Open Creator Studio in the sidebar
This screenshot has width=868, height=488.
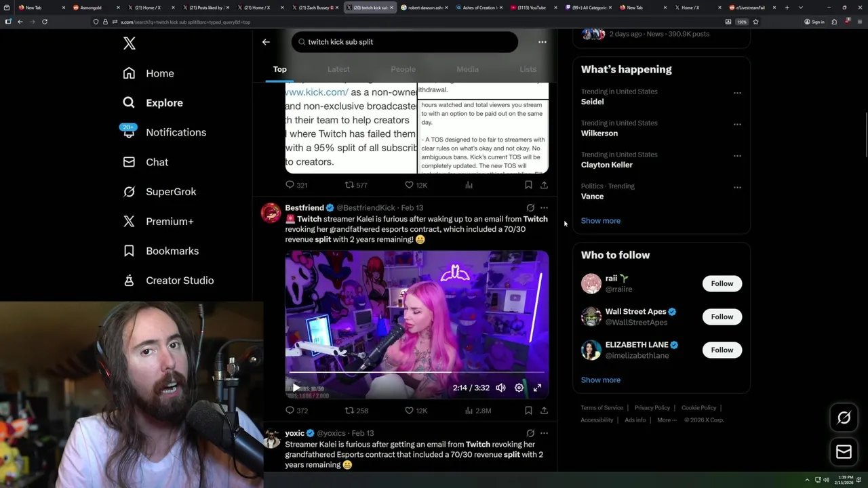pyautogui.click(x=168, y=281)
